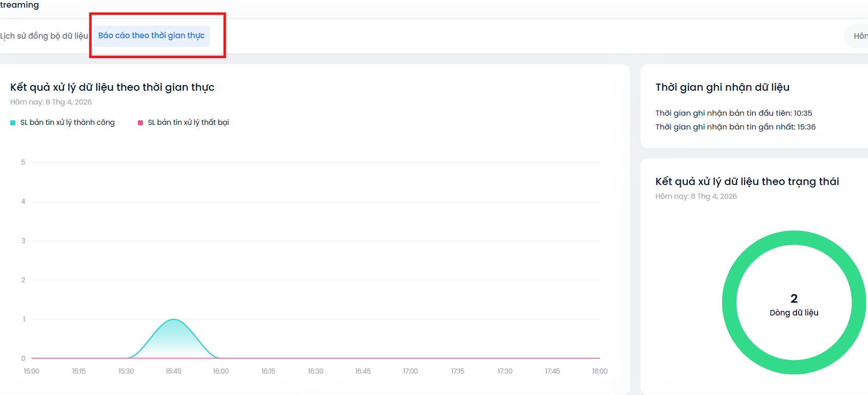The image size is (868, 395).
Task: Click the 16:30 label on the time axis
Action: pyautogui.click(x=315, y=371)
